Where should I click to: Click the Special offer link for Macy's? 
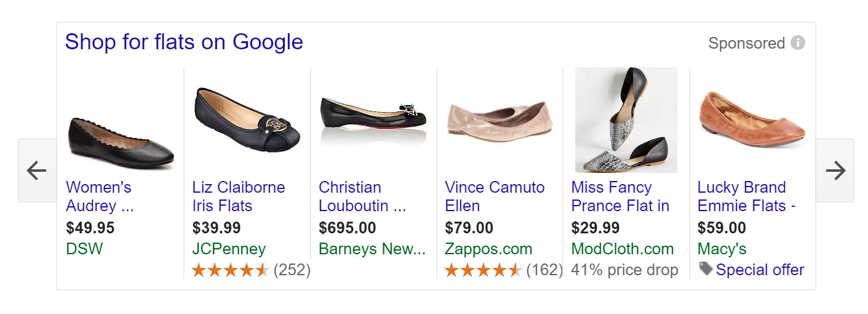(x=760, y=270)
